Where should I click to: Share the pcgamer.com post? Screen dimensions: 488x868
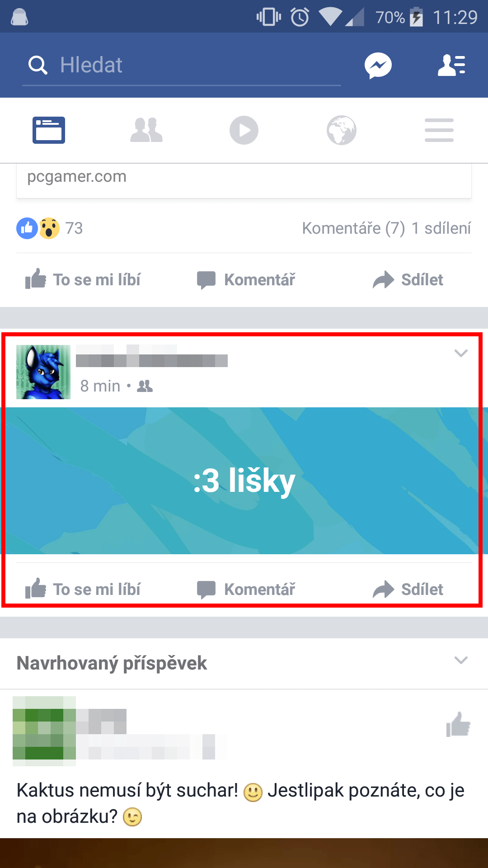coord(408,279)
